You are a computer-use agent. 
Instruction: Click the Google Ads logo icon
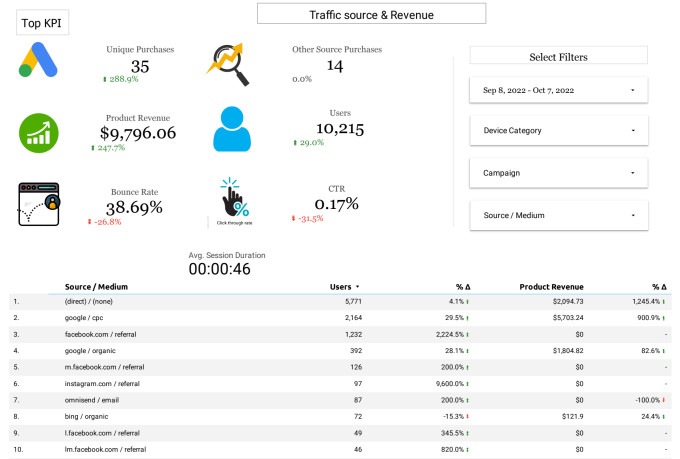tap(38, 60)
